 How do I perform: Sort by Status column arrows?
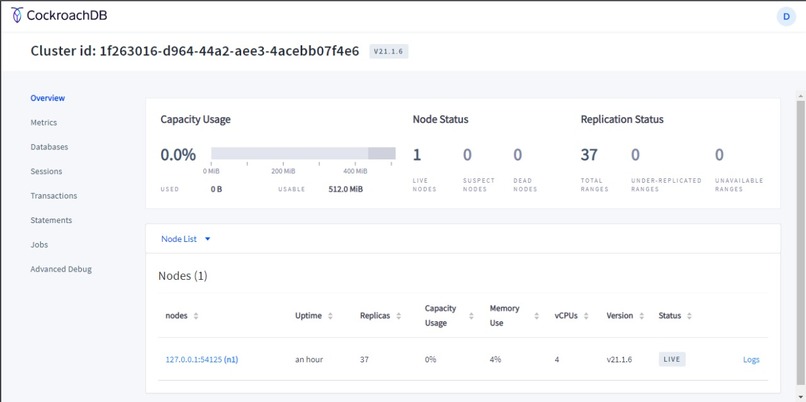click(689, 316)
